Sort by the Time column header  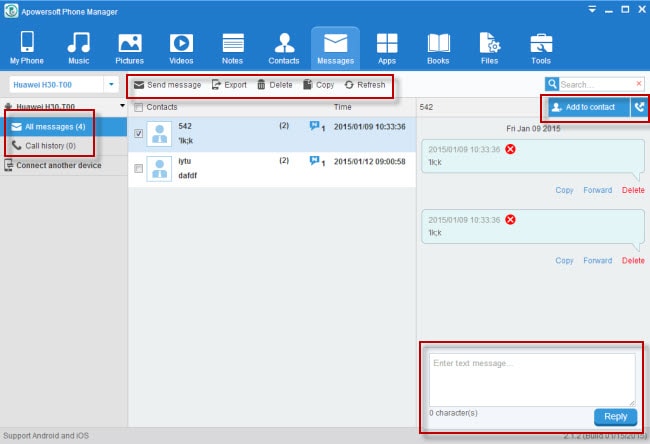(x=342, y=107)
